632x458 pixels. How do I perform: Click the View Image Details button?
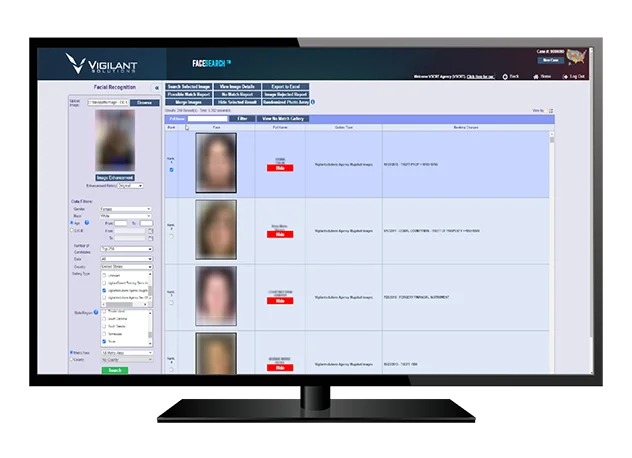238,88
